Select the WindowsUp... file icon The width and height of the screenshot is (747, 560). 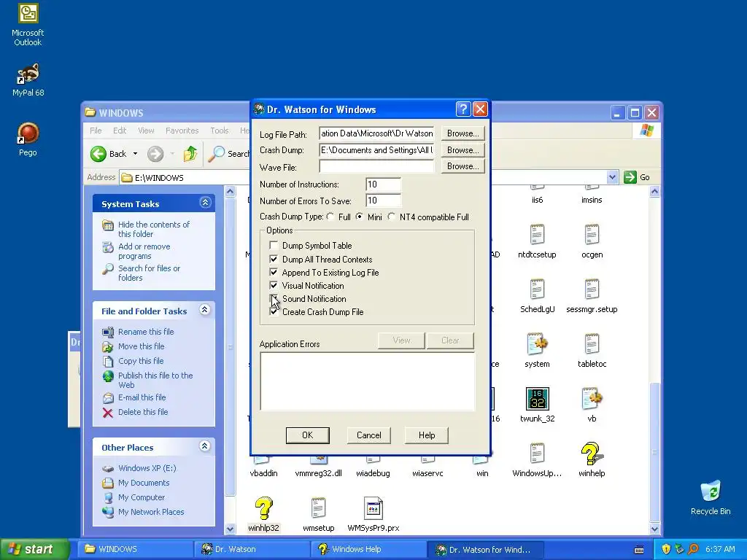(537, 454)
